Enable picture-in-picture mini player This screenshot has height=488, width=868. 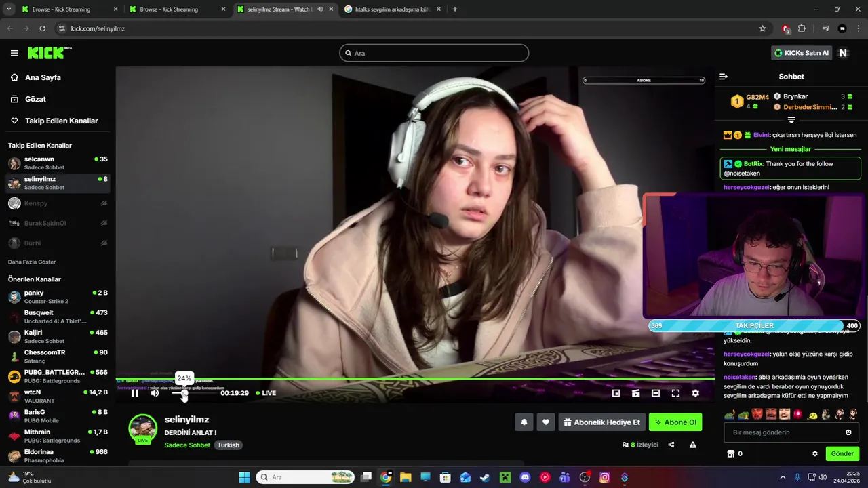(616, 393)
